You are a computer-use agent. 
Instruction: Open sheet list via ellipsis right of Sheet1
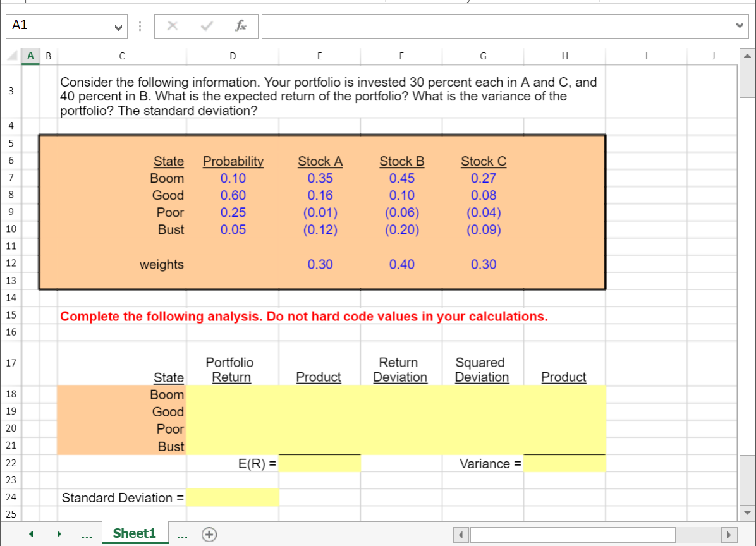[182, 534]
